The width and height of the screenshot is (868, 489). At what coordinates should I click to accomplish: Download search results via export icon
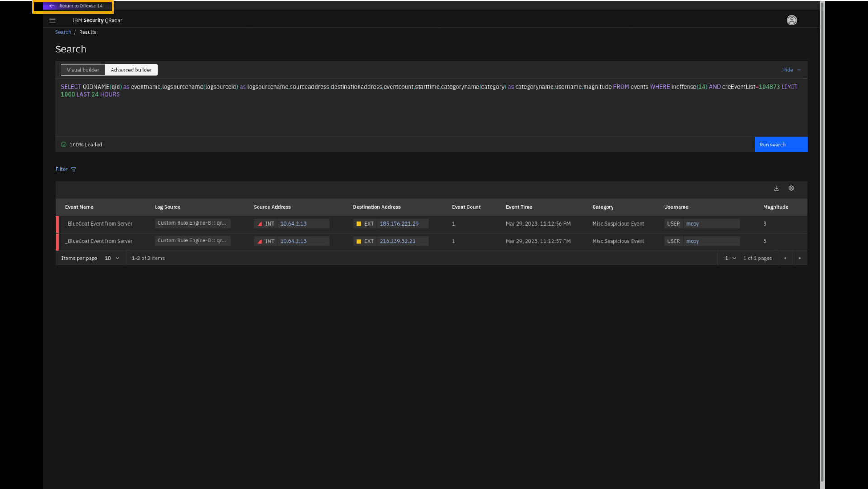pos(776,188)
